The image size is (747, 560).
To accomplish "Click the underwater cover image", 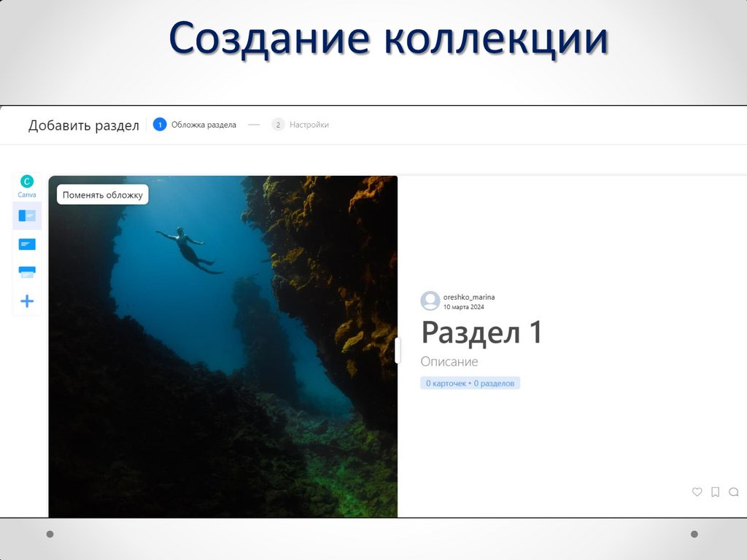I will click(223, 346).
